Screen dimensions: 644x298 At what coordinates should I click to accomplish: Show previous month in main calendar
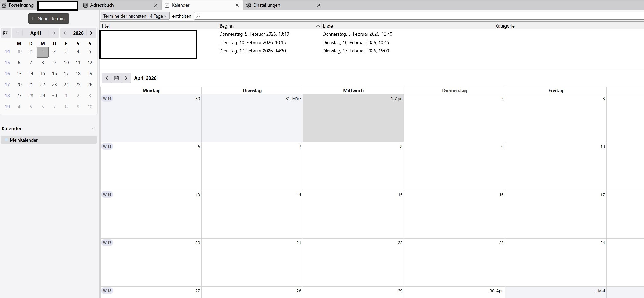[x=106, y=78]
